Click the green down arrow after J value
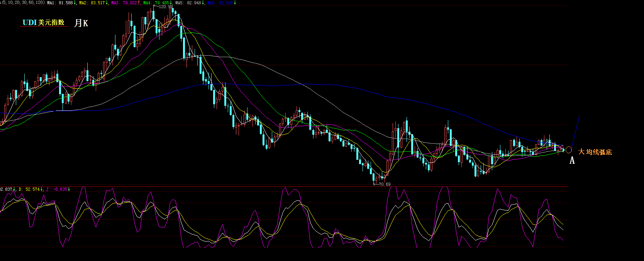644x261 pixels. [69, 189]
